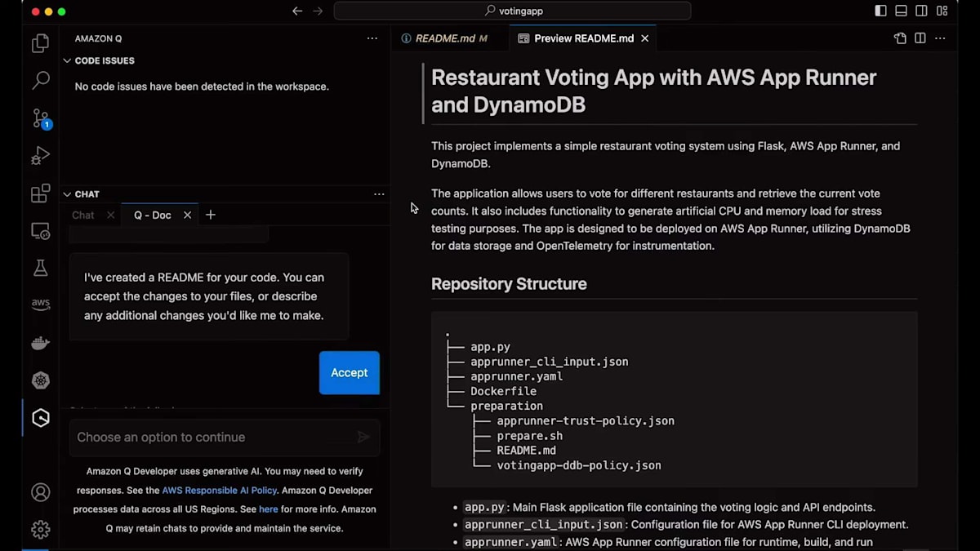Follow the 'here' link for more info

[x=269, y=509]
